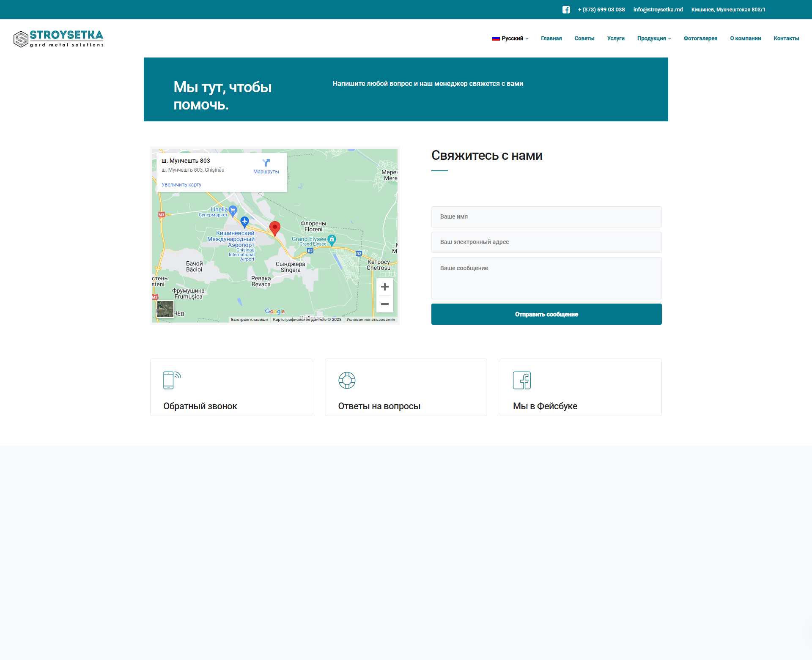Click into the Ваше сообщение text area
The width and height of the screenshot is (812, 660).
click(546, 278)
